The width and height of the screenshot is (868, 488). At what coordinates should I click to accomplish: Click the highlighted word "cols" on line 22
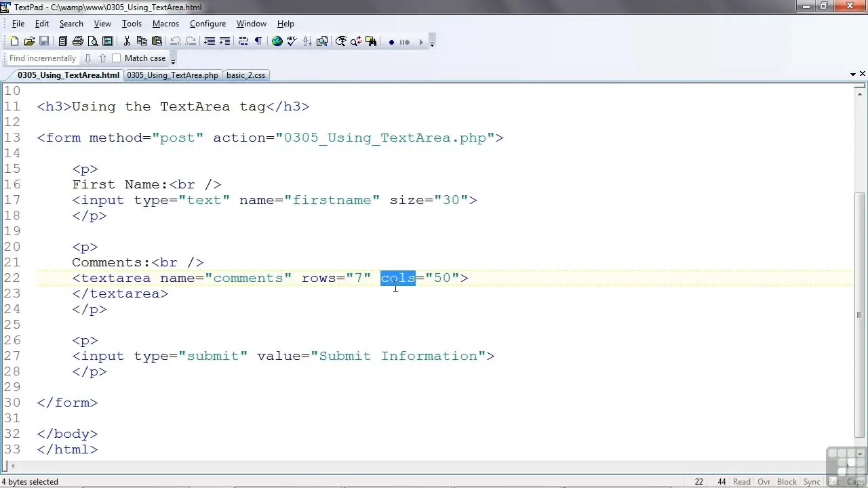point(398,278)
